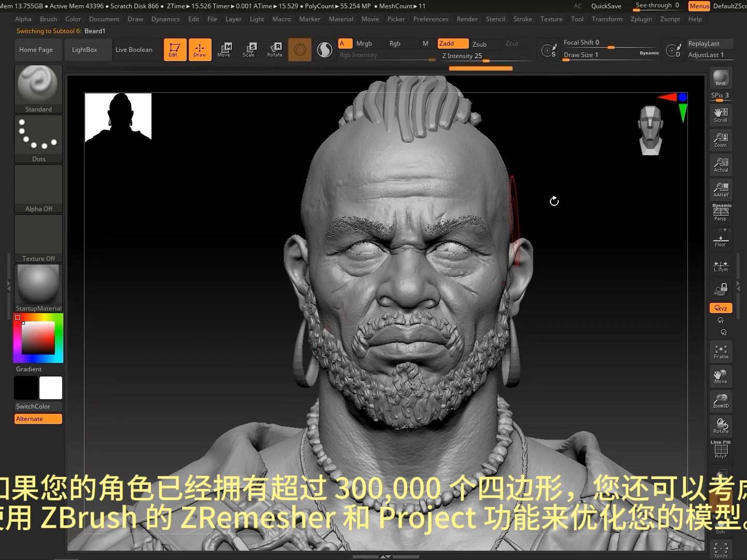Open the Xpose subtool explode icon

(721, 550)
